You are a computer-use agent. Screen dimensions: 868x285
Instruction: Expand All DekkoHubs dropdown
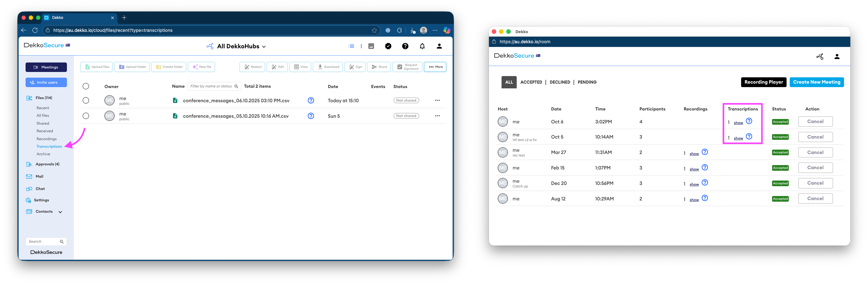(264, 47)
